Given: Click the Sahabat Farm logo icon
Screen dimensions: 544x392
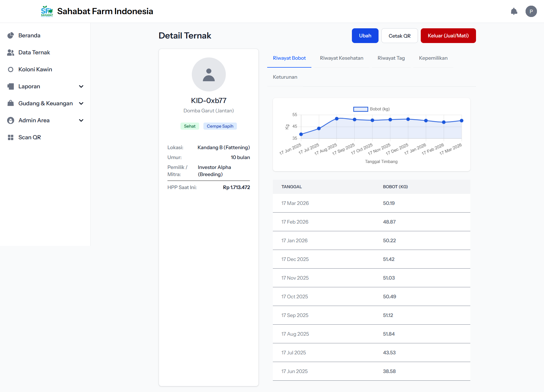Looking at the screenshot, I should [x=47, y=11].
